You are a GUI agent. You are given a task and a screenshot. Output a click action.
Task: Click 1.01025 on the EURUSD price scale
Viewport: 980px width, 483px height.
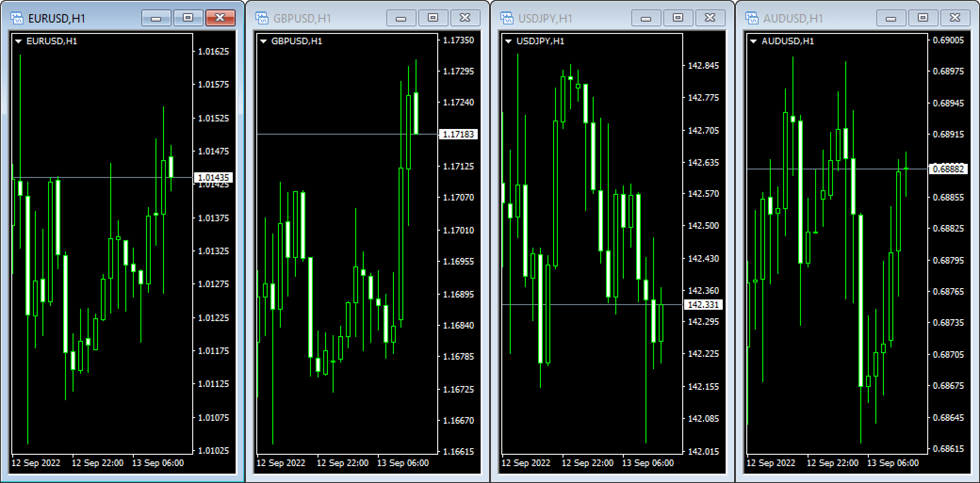(x=213, y=451)
